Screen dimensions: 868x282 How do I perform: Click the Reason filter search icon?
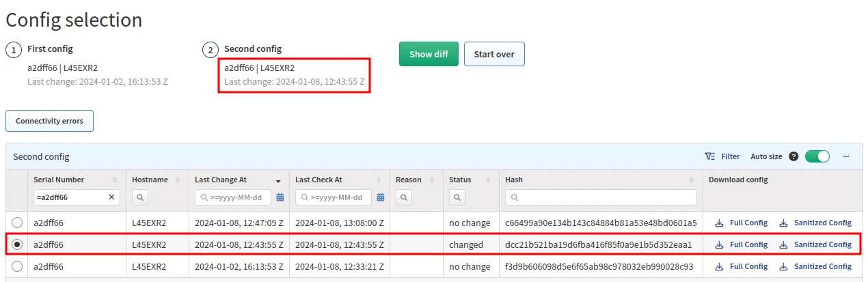click(403, 197)
